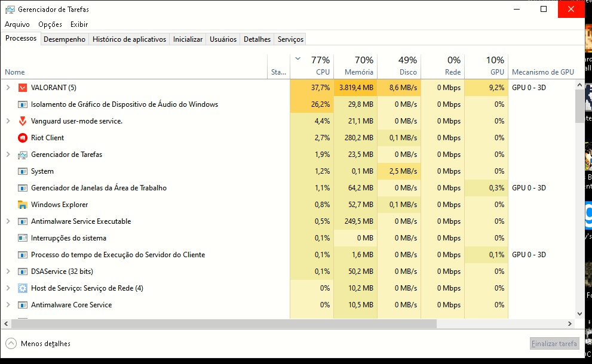Image resolution: width=592 pixels, height=364 pixels.
Task: Click VALORANT memory value 3.819,4 MB
Action: click(x=356, y=88)
